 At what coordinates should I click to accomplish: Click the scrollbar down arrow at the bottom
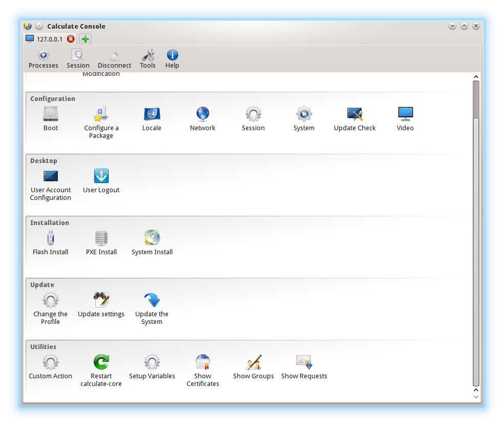tap(476, 397)
